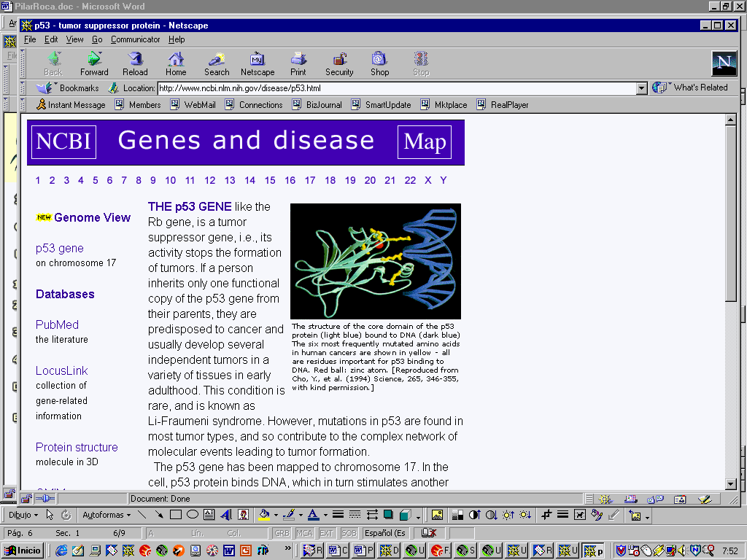The image size is (747, 560).
Task: Open the View menu in Netscape
Action: tap(74, 39)
